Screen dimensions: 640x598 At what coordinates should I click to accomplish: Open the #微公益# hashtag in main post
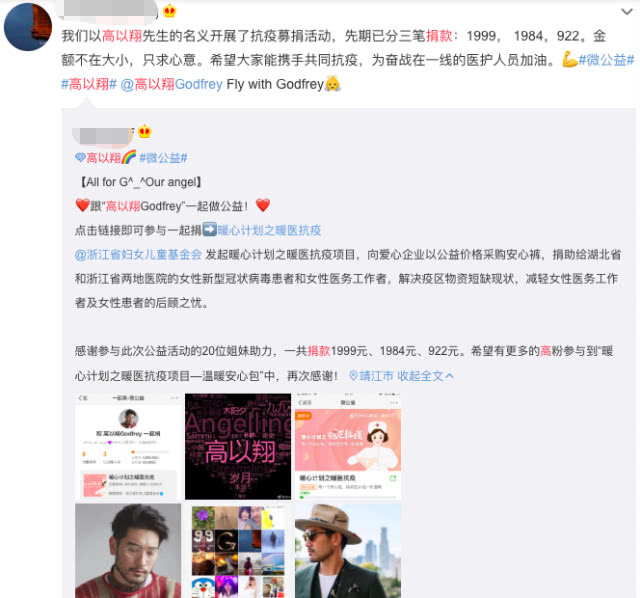pyautogui.click(x=607, y=60)
